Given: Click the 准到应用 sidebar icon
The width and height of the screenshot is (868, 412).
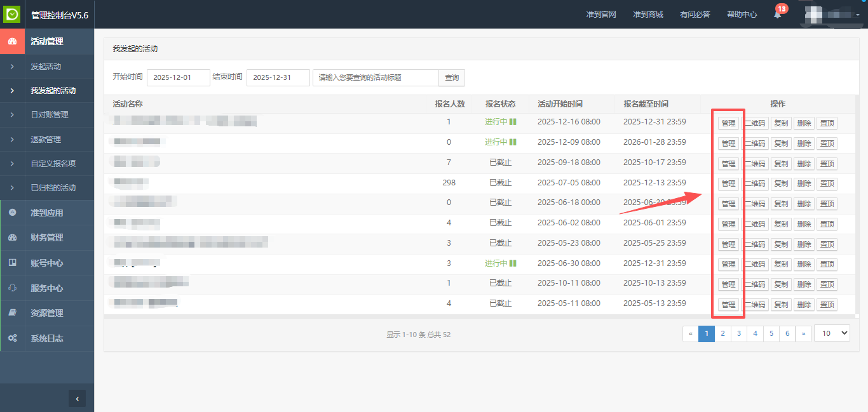Looking at the screenshot, I should point(12,213).
